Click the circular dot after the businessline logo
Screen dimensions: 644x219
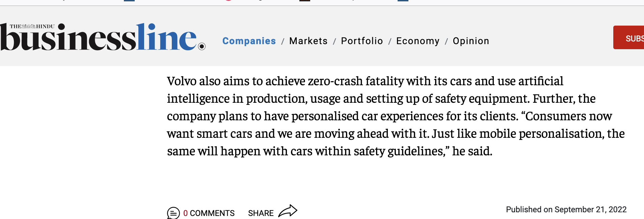pyautogui.click(x=202, y=46)
